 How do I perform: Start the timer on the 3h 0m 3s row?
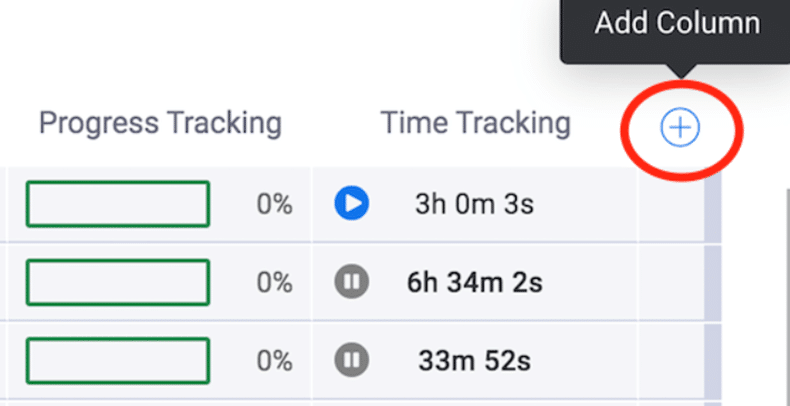352,204
